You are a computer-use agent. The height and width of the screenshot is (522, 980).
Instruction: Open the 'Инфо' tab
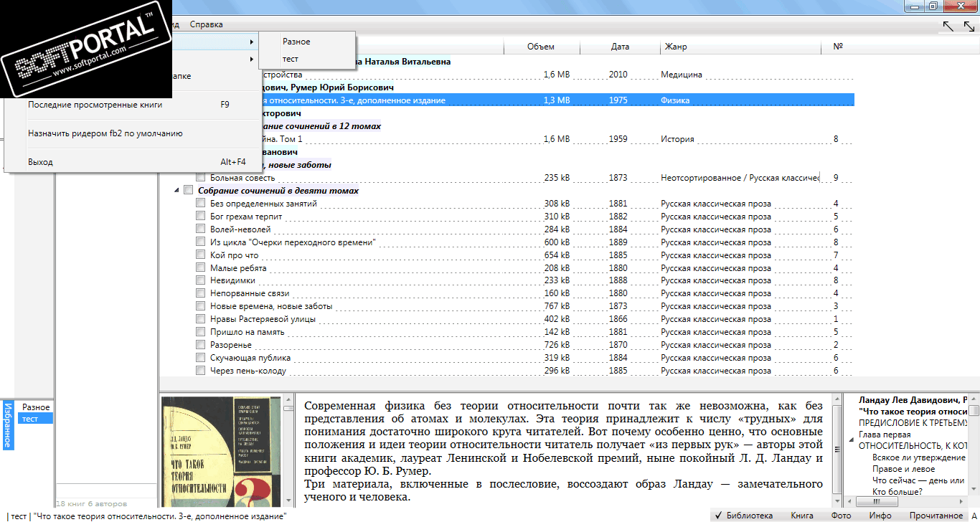point(880,516)
